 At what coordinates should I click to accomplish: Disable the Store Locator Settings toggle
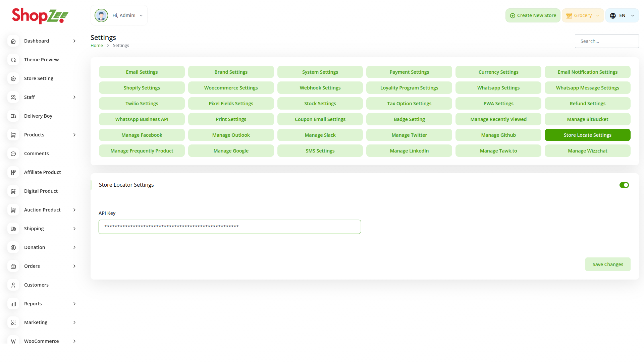pyautogui.click(x=624, y=185)
